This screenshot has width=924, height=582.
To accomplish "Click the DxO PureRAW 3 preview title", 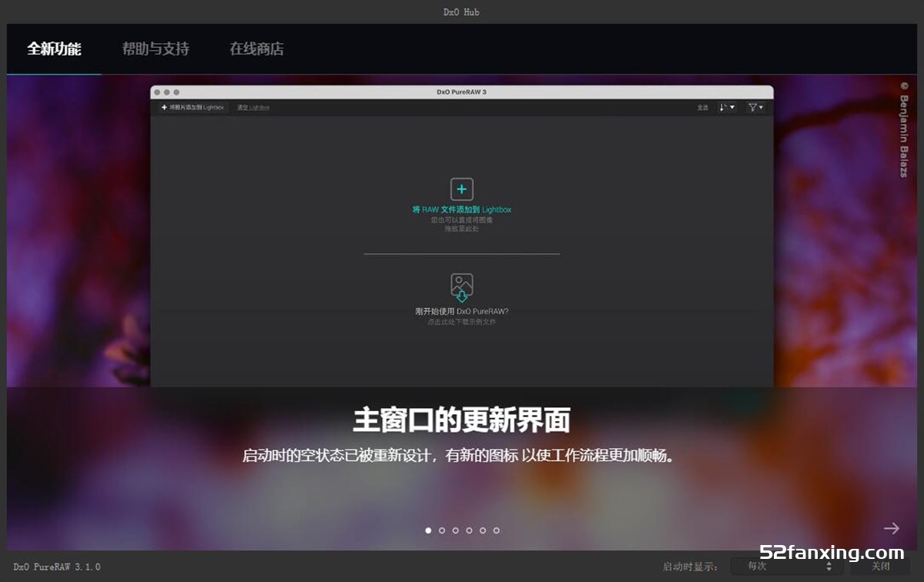I will [x=462, y=92].
